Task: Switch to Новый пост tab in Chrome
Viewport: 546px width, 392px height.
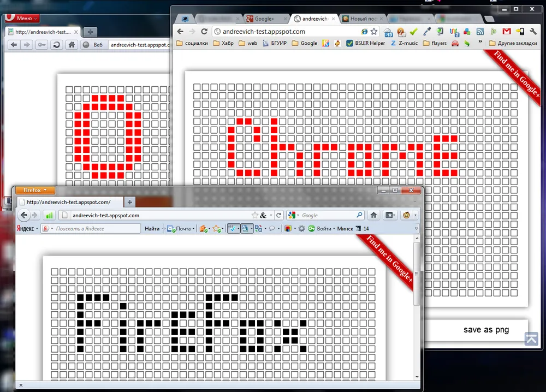Action: coord(362,19)
